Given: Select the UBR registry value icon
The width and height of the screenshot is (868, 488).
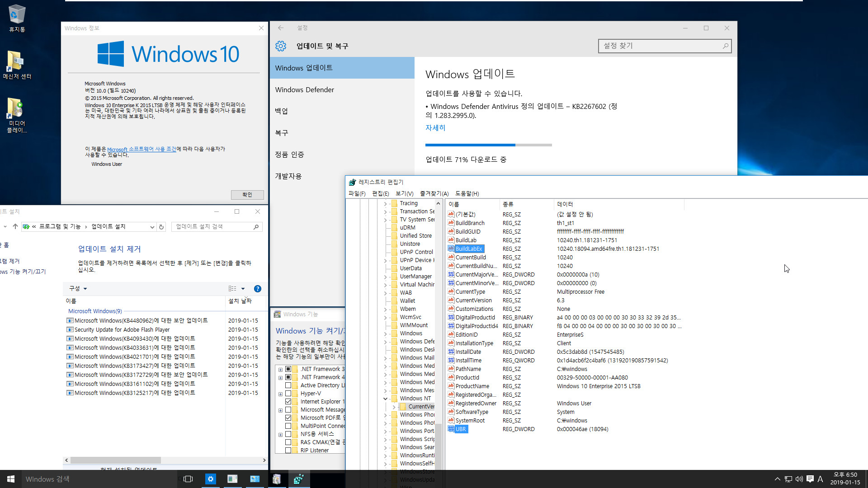Looking at the screenshot, I should click(x=451, y=429).
